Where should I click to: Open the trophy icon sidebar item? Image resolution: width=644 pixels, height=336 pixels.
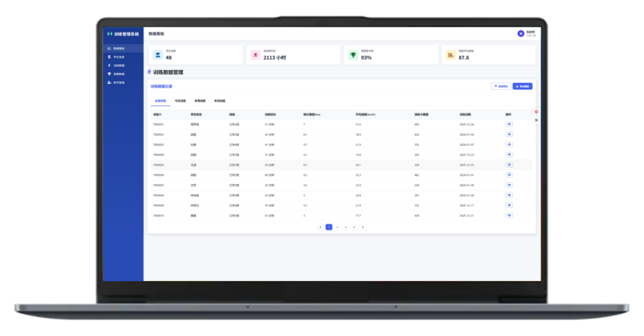109,74
